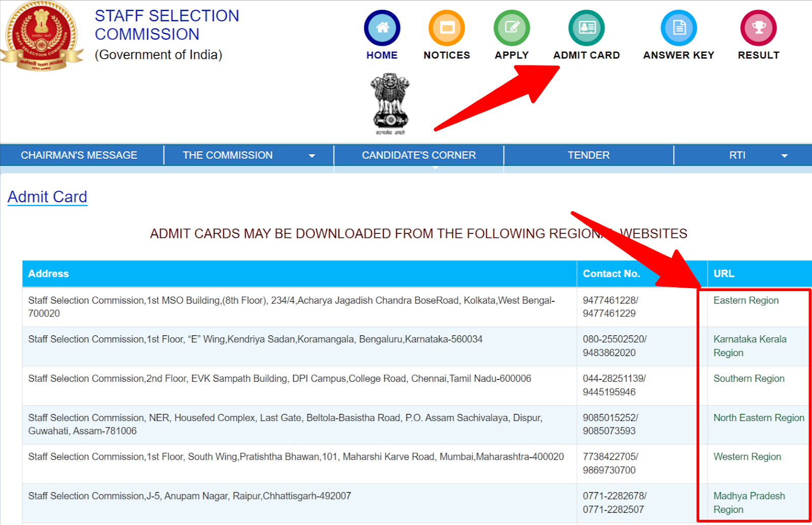Select the Chennai Tamil Nadu address cell
Viewport: 812px width, 525px height.
(299, 386)
